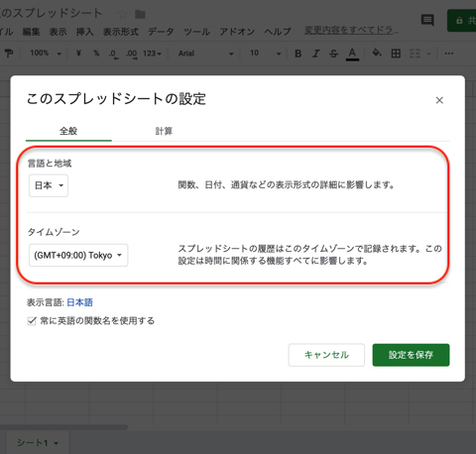The height and width of the screenshot is (454, 476).
Task: Switch to the 全般 tab
Action: click(68, 131)
